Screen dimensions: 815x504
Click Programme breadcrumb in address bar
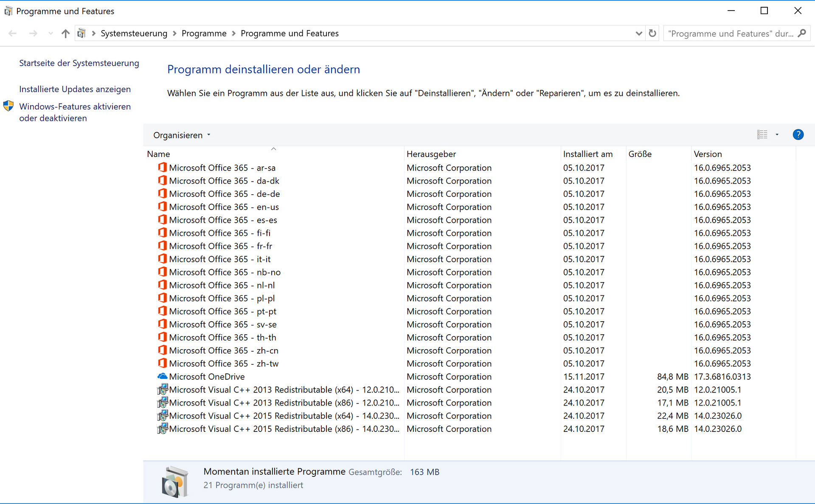(204, 34)
